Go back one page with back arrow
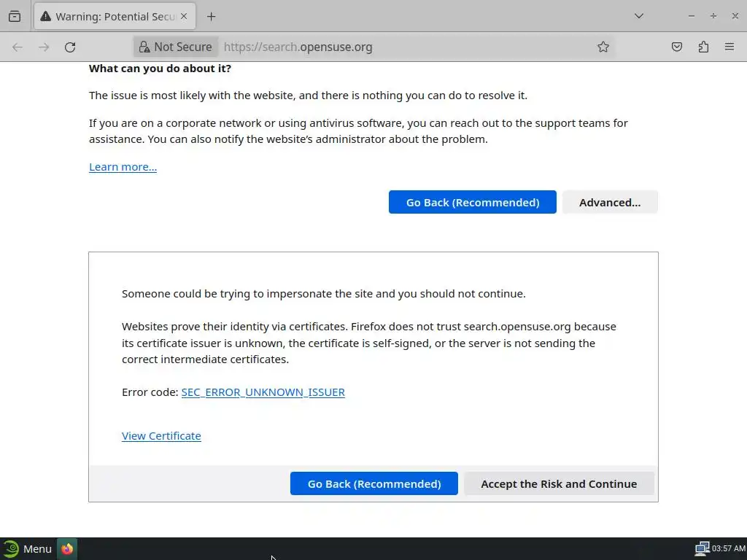This screenshot has height=560, width=747. (18, 47)
